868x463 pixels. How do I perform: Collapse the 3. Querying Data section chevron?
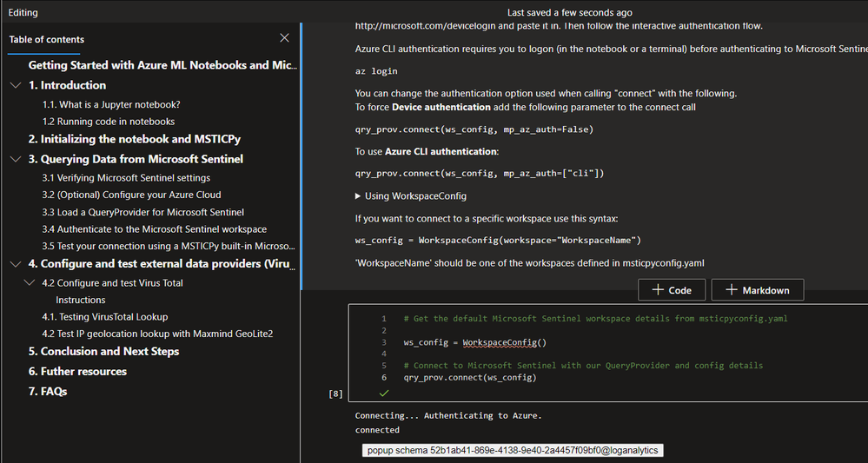click(15, 159)
